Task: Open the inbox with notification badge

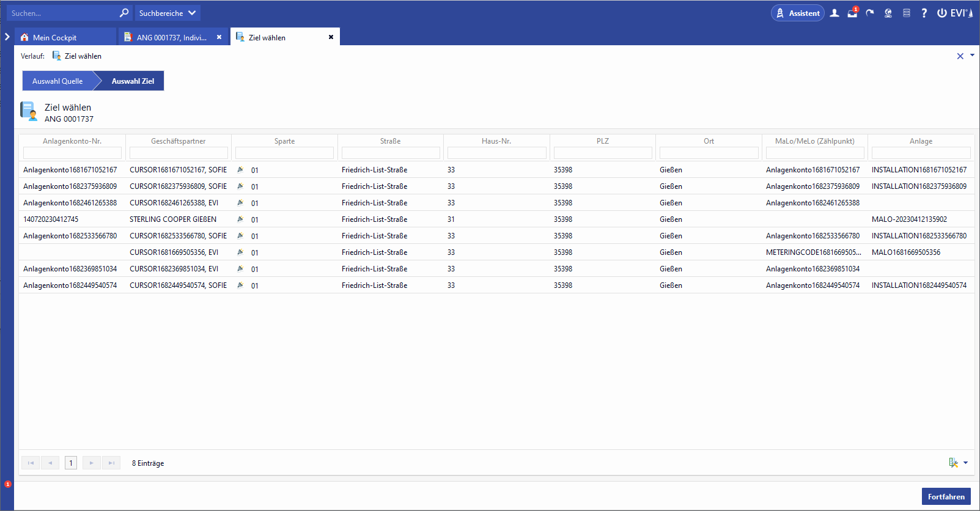Action: (x=852, y=13)
